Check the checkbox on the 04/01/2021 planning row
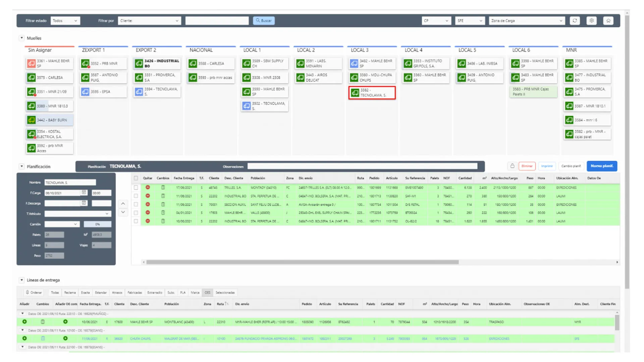The image size is (644, 362). coord(136,213)
